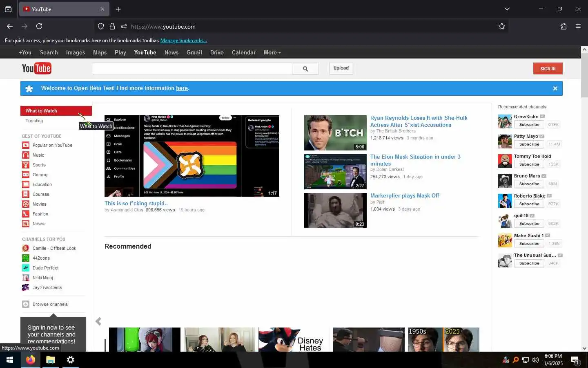Open the Manage bookmarks link
Viewport: 588px width, 368px height.
184,40
